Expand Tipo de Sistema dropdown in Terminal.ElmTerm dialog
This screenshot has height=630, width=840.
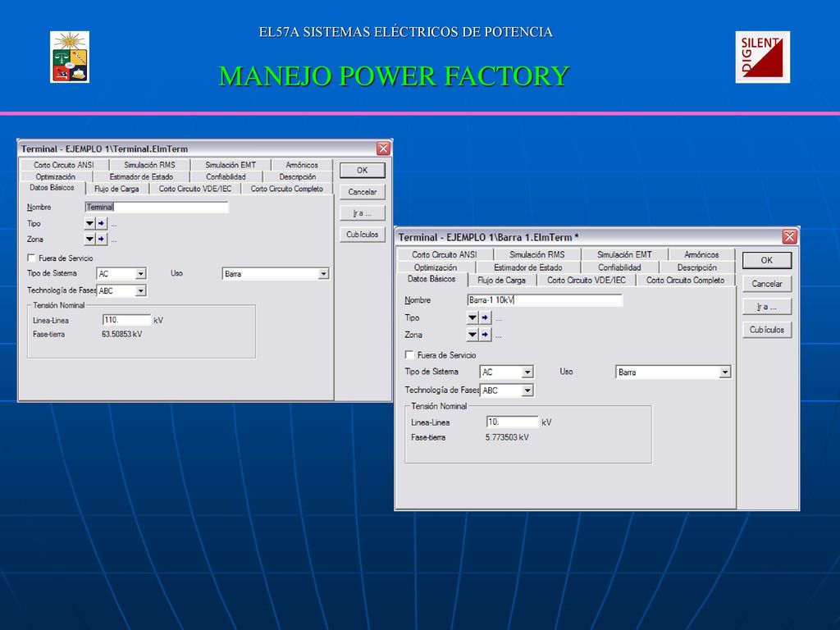pyautogui.click(x=140, y=274)
